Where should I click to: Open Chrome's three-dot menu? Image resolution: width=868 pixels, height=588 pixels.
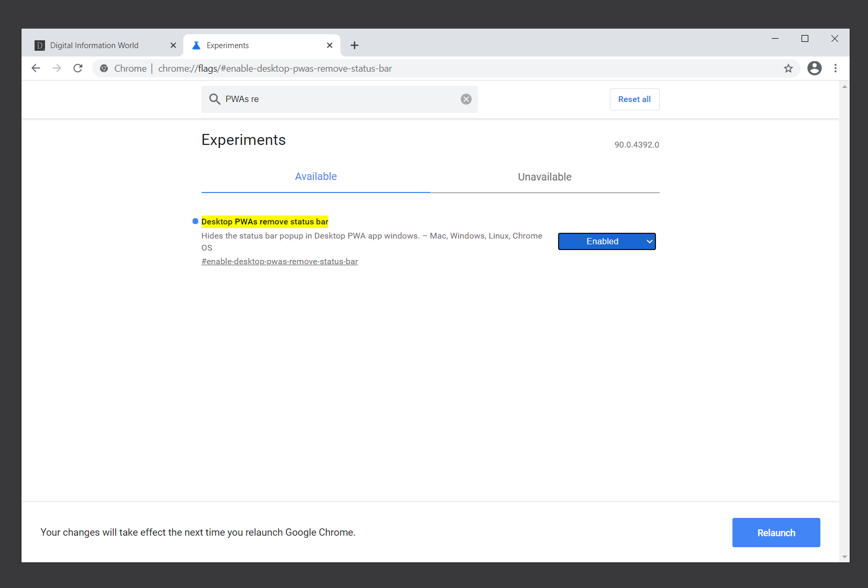point(836,69)
